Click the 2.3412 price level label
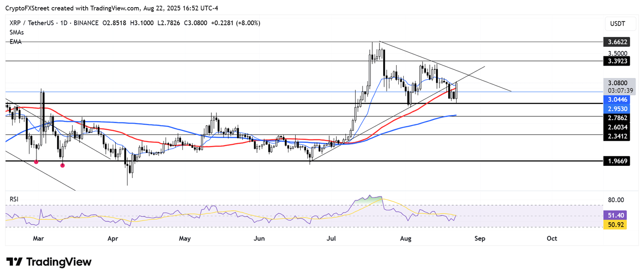 (617, 135)
